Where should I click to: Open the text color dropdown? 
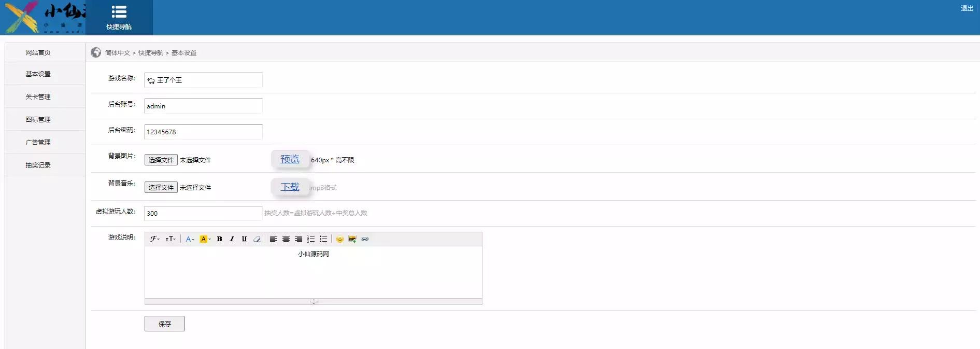coord(190,239)
